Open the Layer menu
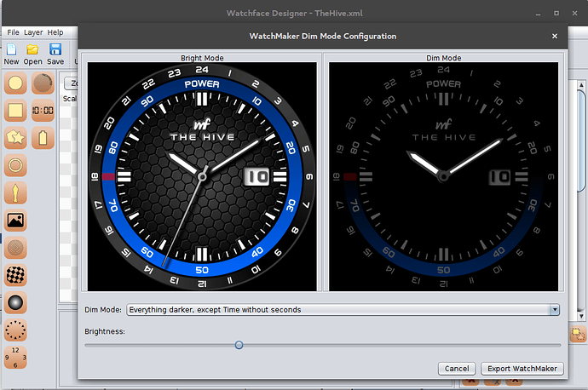 tap(33, 32)
